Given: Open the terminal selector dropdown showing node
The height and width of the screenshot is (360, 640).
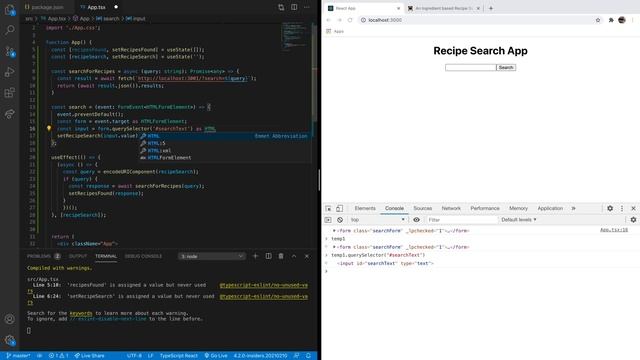Looking at the screenshot, I should pos(212,256).
